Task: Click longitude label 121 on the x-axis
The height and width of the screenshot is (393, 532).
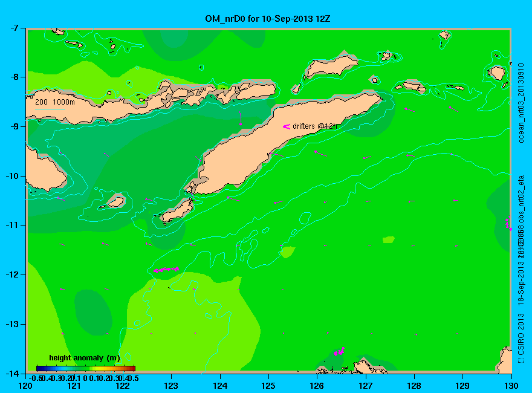Action: (x=74, y=386)
